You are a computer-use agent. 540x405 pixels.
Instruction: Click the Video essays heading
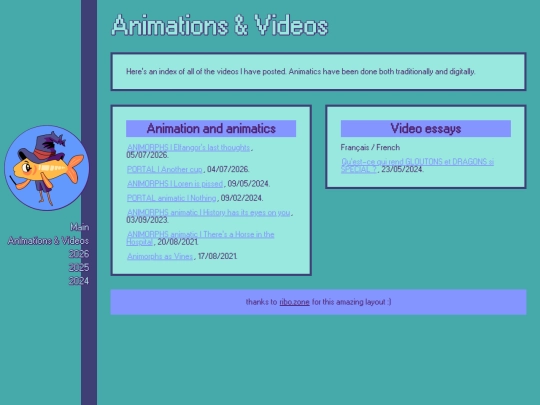coord(426,128)
